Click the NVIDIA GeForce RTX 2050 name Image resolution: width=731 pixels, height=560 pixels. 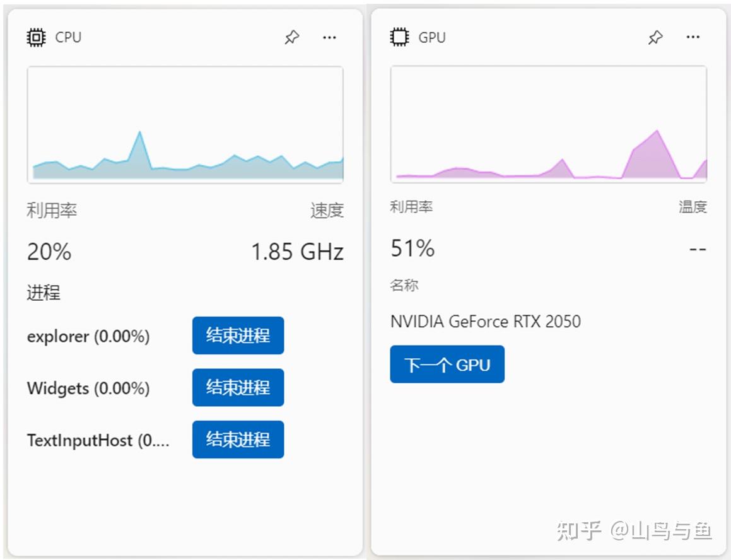coord(485,321)
